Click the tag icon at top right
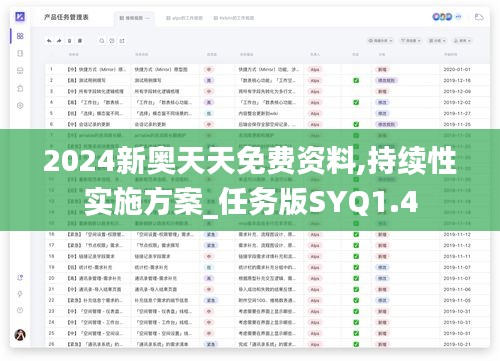This screenshot has height=361, width=500. (x=479, y=17)
